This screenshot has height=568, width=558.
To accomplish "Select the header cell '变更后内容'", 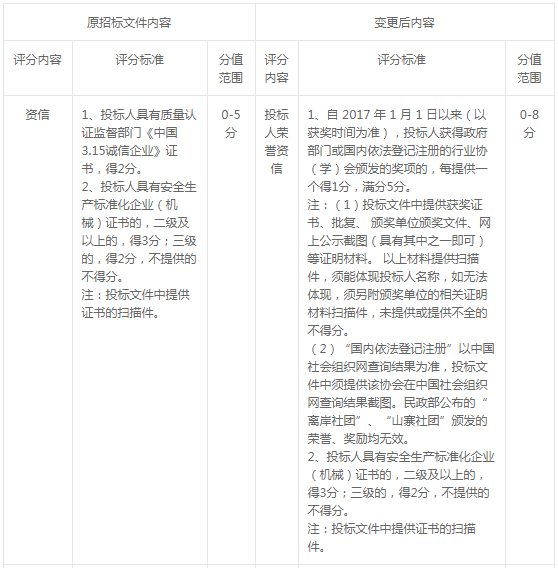I will (404, 22).
